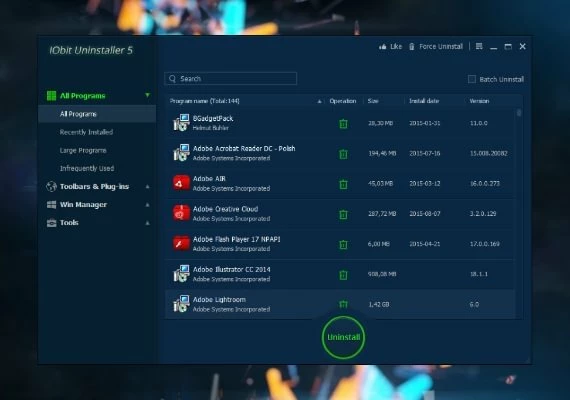Click the IObit Uninstaller 5 title
Screen dimensions: 570x400
[91, 50]
